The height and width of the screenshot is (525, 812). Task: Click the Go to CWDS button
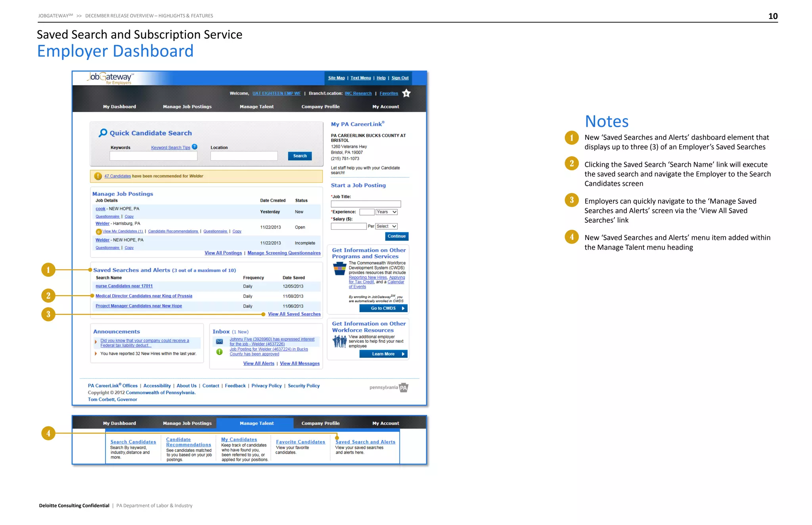[383, 308]
